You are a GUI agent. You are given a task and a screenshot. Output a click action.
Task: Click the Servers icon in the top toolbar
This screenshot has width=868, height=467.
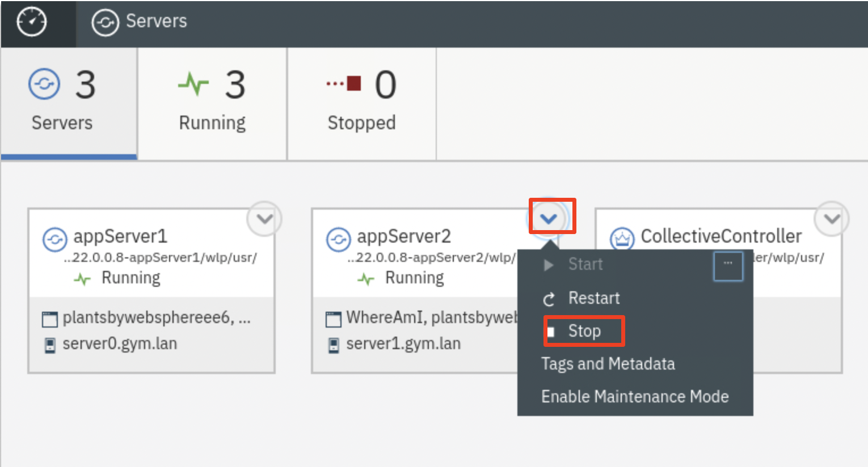(x=106, y=23)
